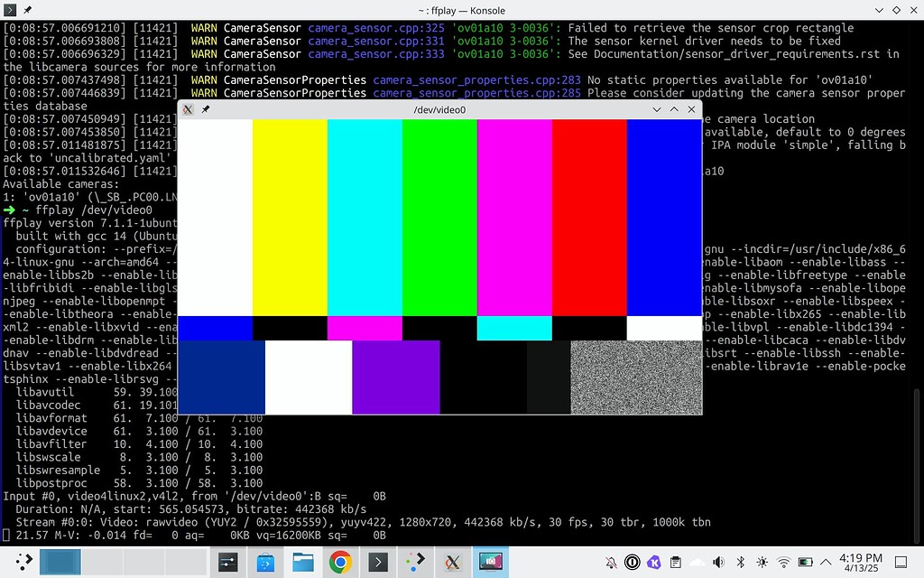Switch to the active camera viewer taskbar entry

[491, 561]
